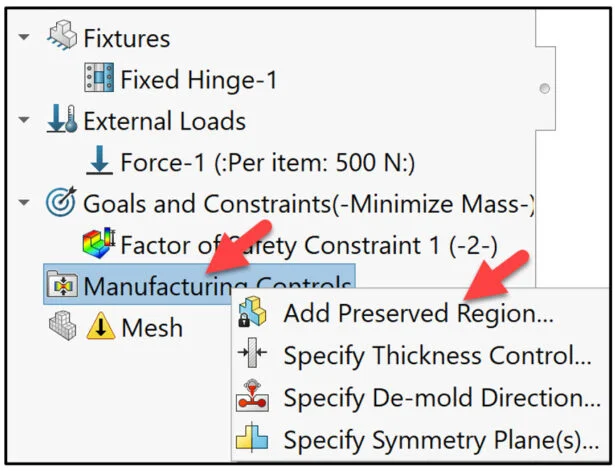Click the Thickness Control menu icon
This screenshot has height=471, width=615.
pos(251,356)
